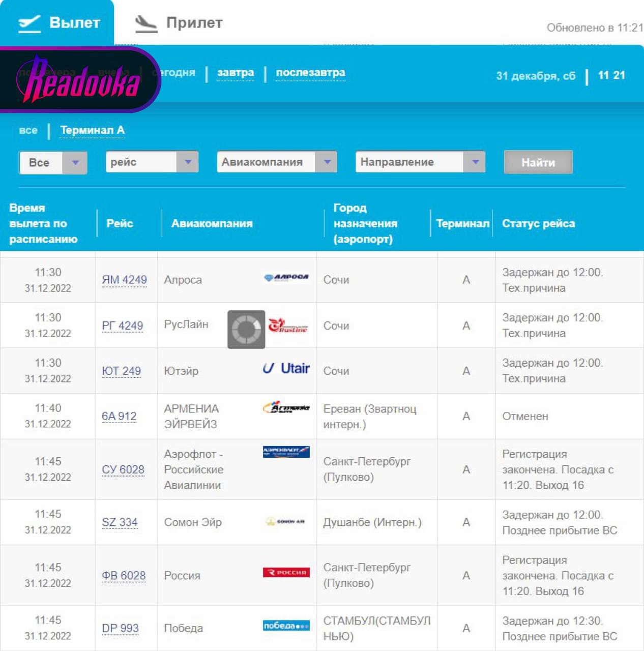Show flights for завтра

click(x=236, y=73)
